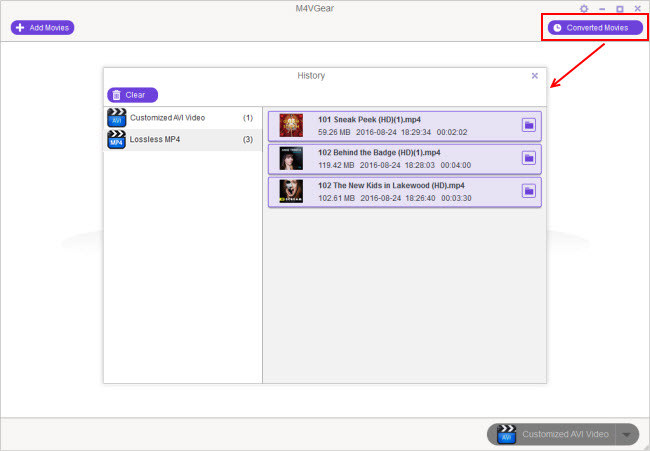650x451 pixels.
Task: Click the (3) count beside Lossless MP4
Action: click(248, 139)
